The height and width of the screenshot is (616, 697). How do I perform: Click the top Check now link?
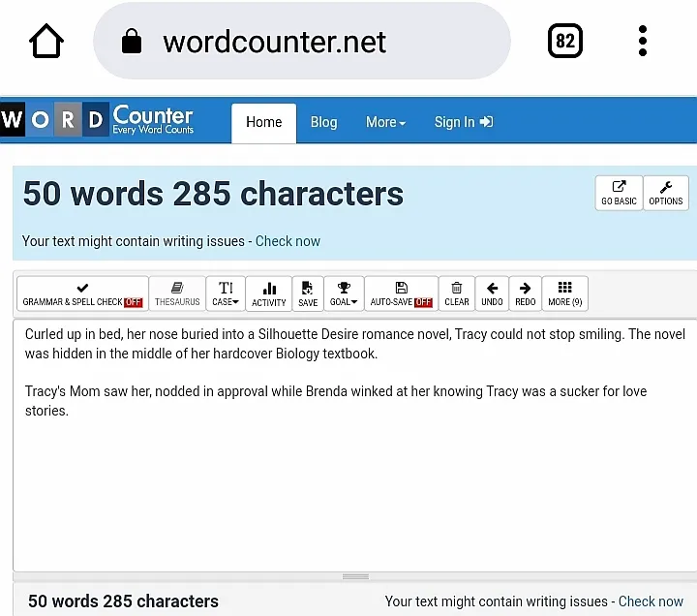(288, 241)
